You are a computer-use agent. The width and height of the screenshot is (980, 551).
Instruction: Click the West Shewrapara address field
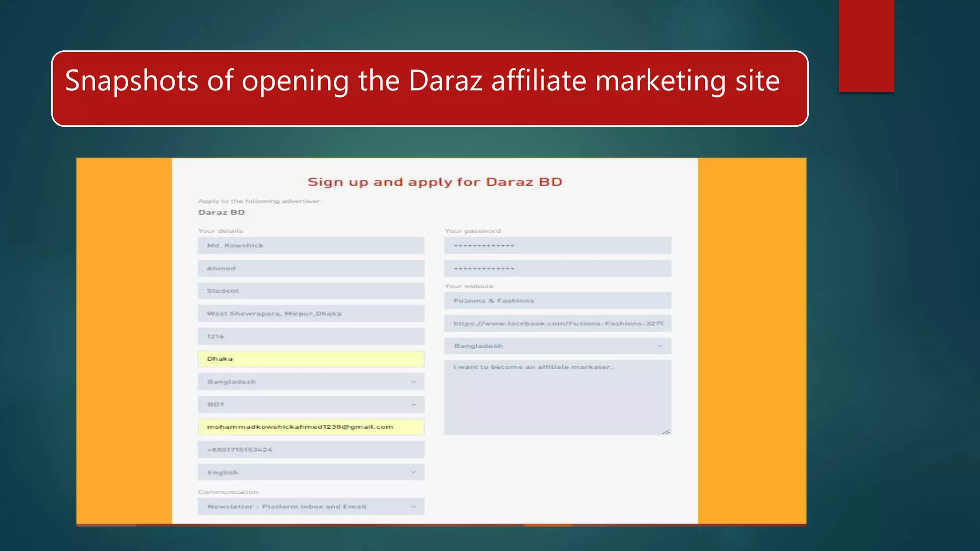[311, 314]
